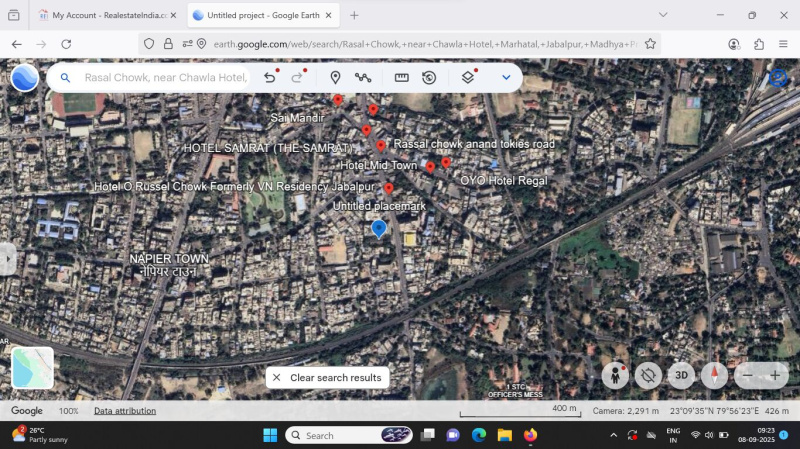Open the clock and date 08-09-2025

756,435
